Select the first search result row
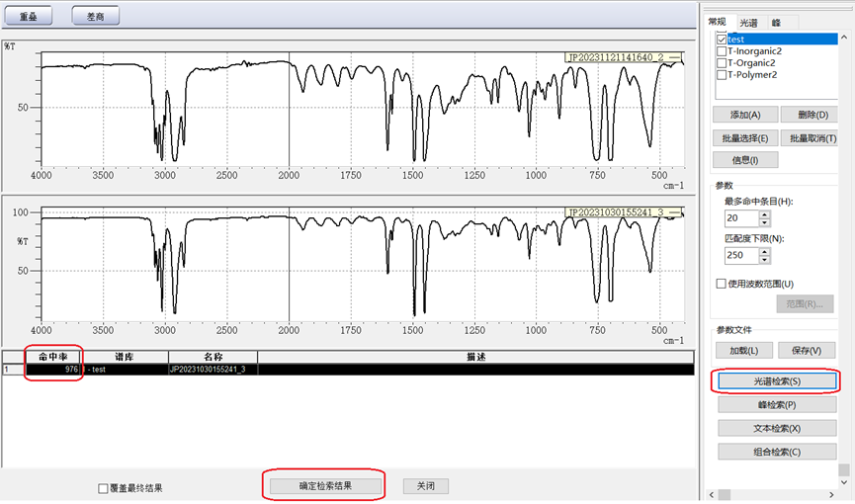The image size is (855, 504). pyautogui.click(x=297, y=369)
